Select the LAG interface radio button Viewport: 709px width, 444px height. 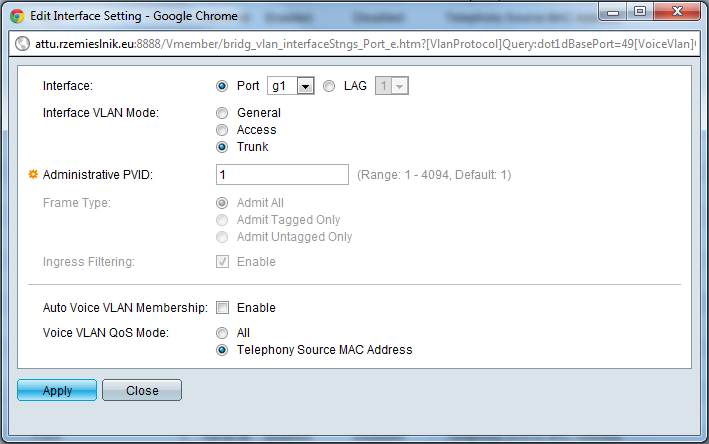329,86
